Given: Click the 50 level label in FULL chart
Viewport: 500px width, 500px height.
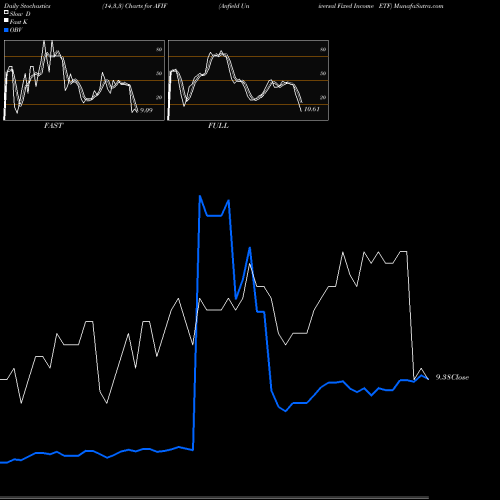Looking at the screenshot, I should coord(323,73).
